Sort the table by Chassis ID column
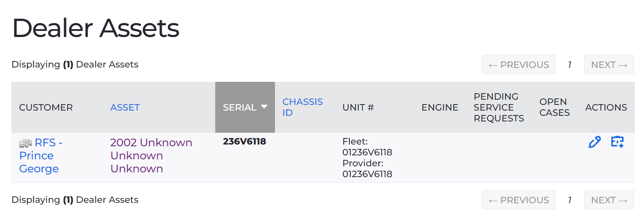The image size is (644, 222). 302,107
